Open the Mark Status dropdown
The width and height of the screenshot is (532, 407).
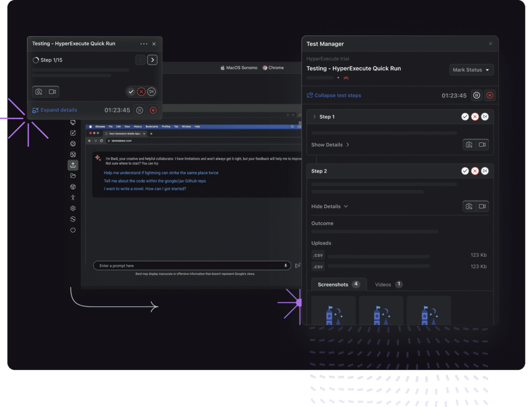tap(471, 70)
